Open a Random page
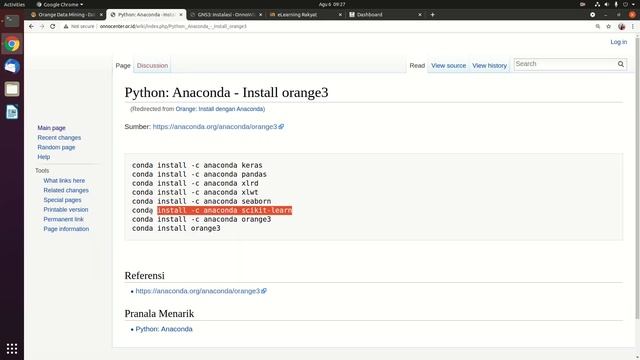The image size is (640, 360). 56,147
